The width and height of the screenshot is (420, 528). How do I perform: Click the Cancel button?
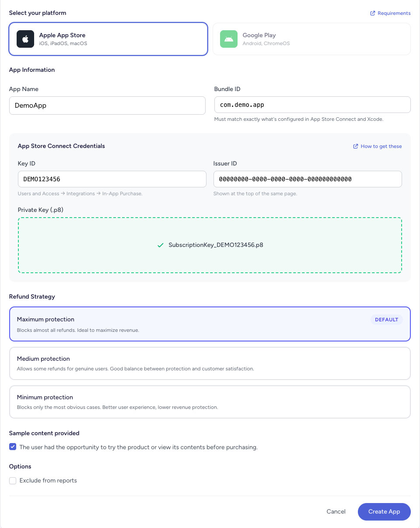(336, 511)
